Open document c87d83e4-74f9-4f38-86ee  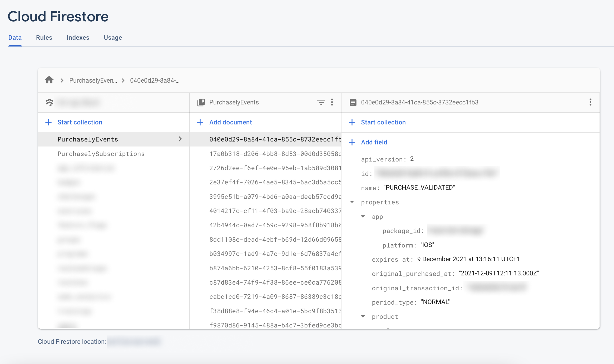pyautogui.click(x=265, y=282)
